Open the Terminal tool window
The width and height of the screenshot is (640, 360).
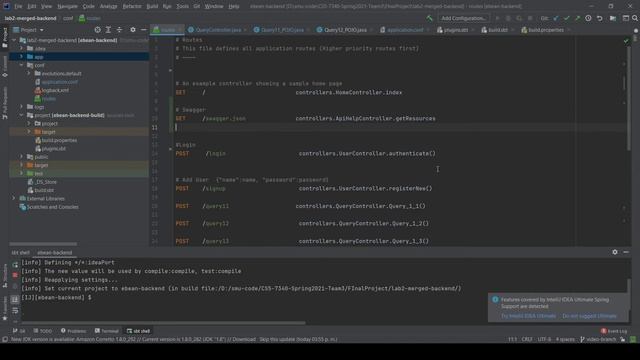pyautogui.click(x=107, y=331)
